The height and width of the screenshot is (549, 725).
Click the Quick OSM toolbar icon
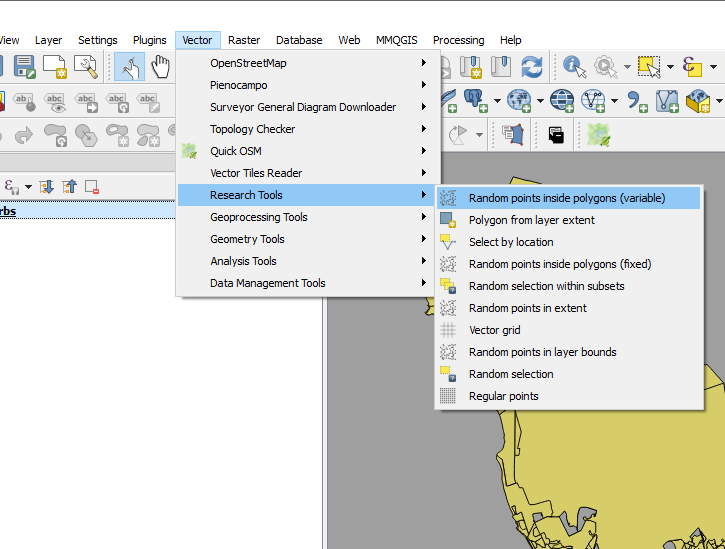point(599,135)
